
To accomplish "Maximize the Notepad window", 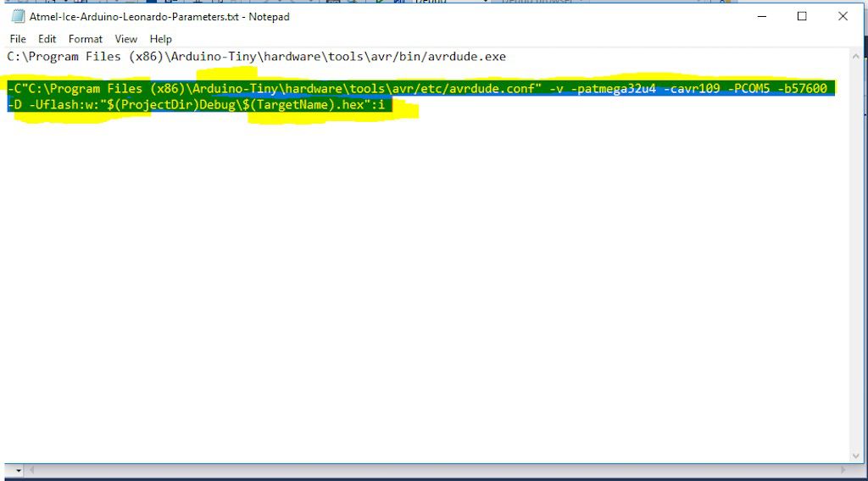I will (x=802, y=17).
